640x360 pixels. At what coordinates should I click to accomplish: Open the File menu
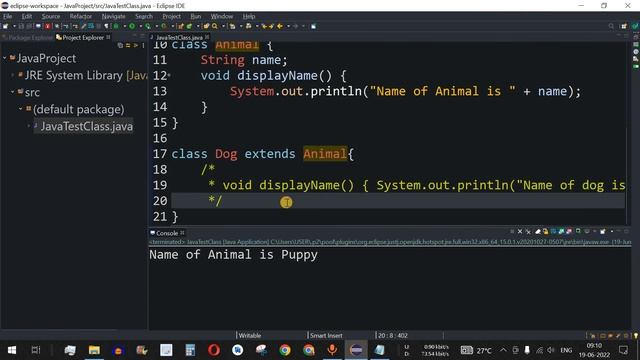(x=7, y=16)
